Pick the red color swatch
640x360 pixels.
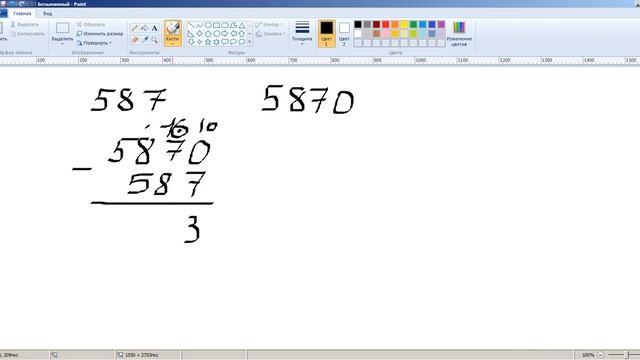tap(385, 24)
